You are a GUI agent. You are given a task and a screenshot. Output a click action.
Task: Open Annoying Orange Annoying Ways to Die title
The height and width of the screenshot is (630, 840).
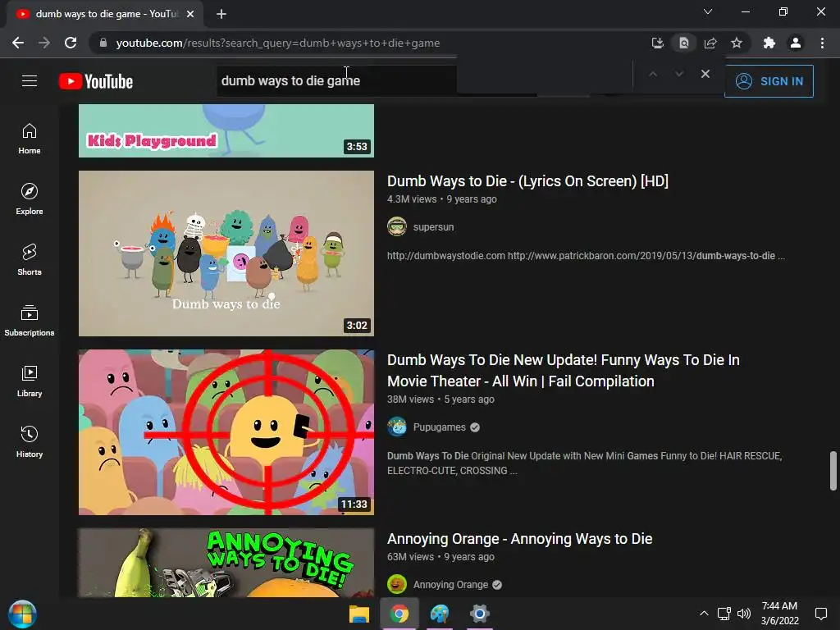(519, 539)
